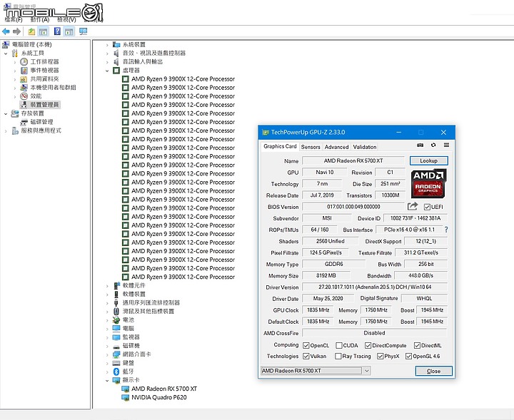Select the 裝置管理員 item
Viewport: 514px width, 420px height.
pyautogui.click(x=44, y=105)
